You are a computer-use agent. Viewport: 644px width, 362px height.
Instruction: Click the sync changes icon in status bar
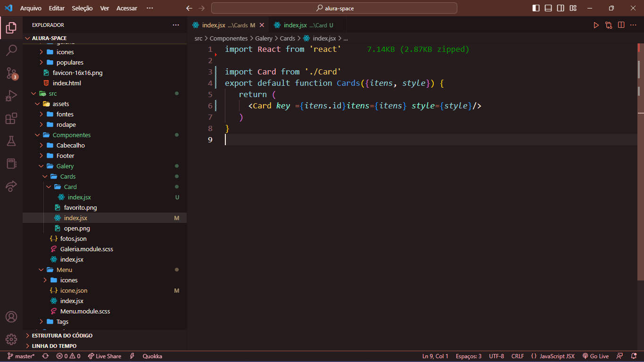(45, 356)
